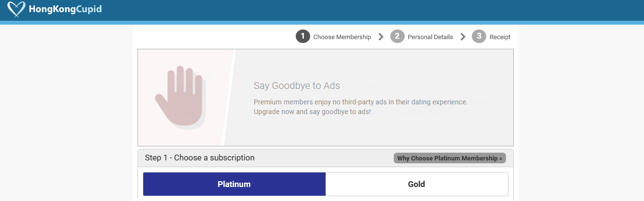Select the Platinum subscription tab

click(x=234, y=184)
